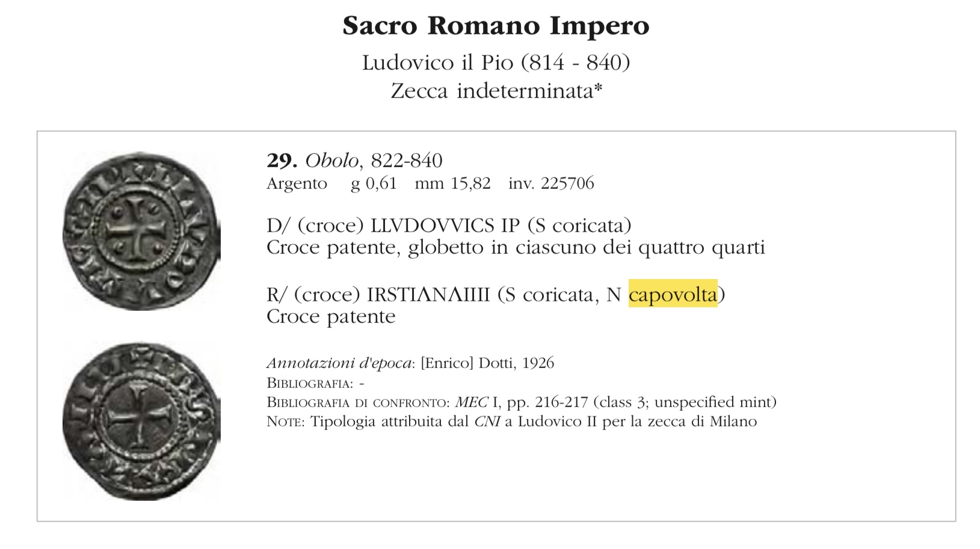Viewport: 980px width, 549px height.
Task: Click the material label "Argento"
Action: pos(297,183)
